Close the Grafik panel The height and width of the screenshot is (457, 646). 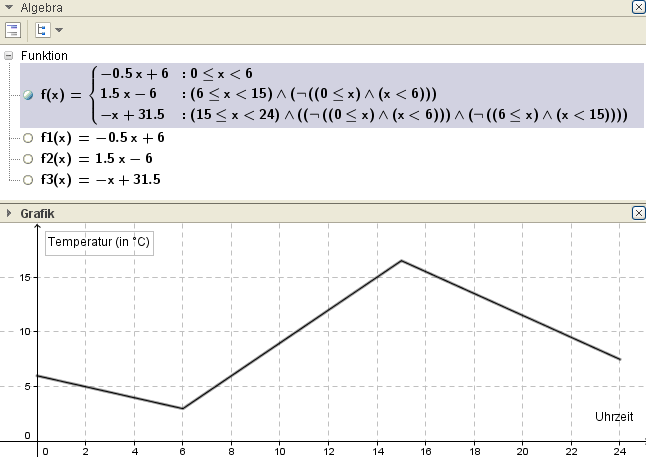click(x=638, y=213)
